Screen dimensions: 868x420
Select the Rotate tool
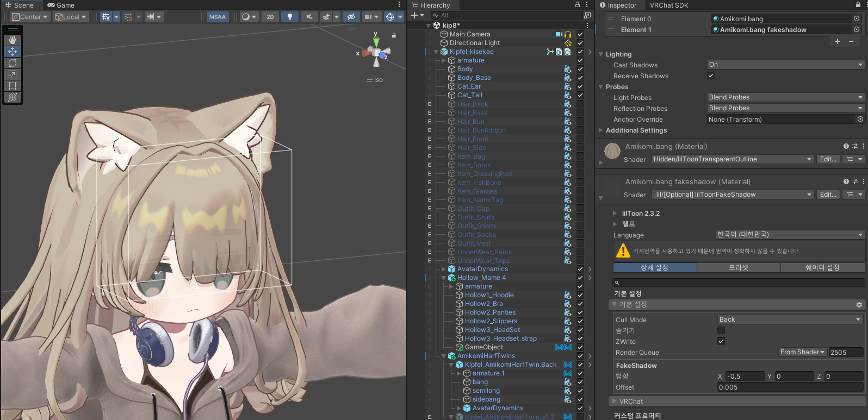(13, 63)
